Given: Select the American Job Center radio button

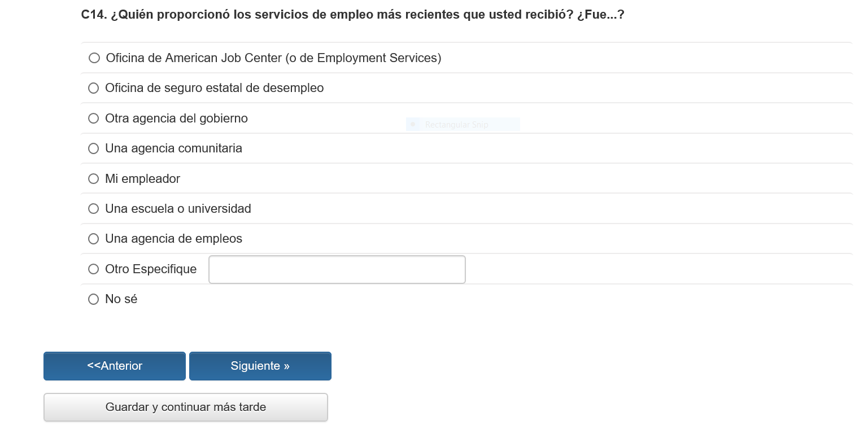Looking at the screenshot, I should click(94, 58).
